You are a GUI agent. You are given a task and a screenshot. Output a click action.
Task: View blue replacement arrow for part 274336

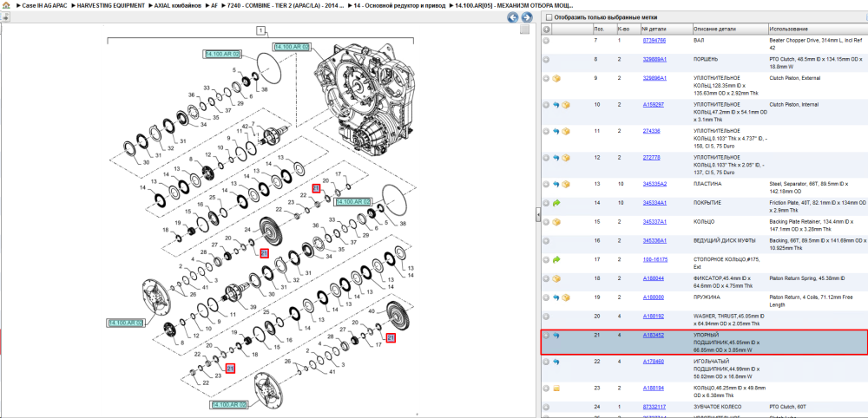[556, 131]
